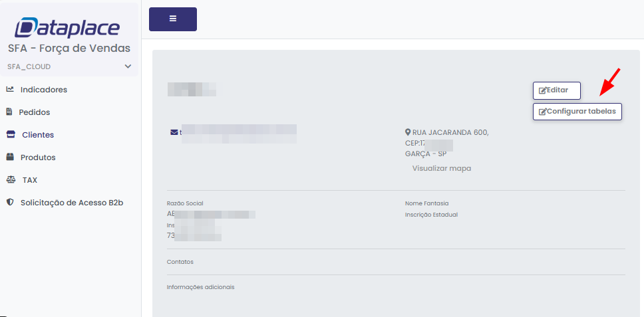The image size is (644, 317).
Task: Click the Indicadores chart icon in sidebar
Action: point(10,89)
